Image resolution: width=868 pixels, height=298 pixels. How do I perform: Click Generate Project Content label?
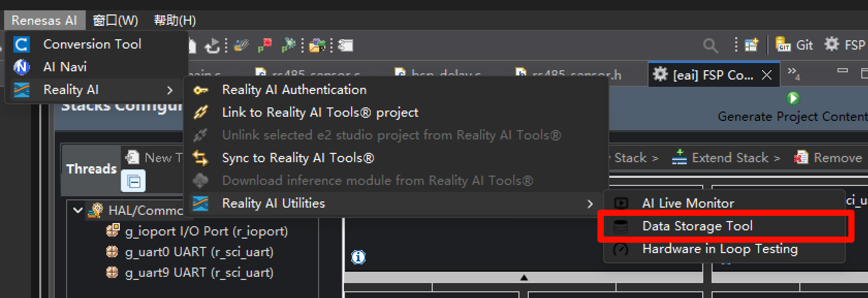[x=793, y=117]
